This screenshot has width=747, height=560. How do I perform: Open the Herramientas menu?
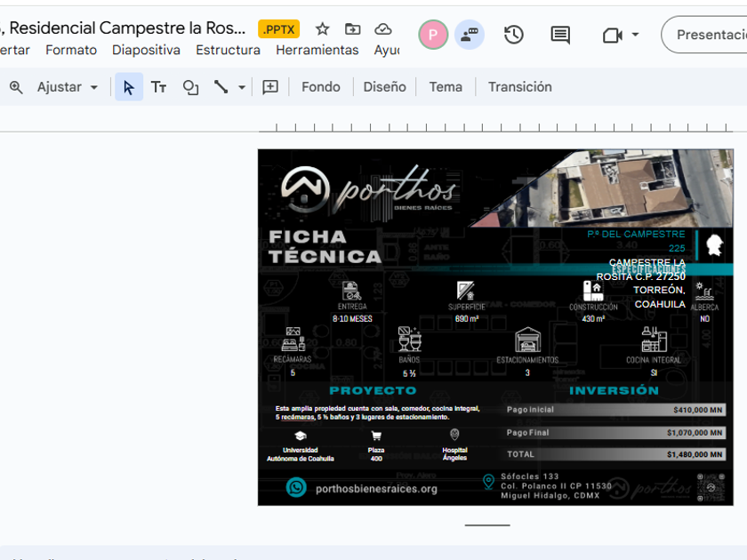pos(317,50)
